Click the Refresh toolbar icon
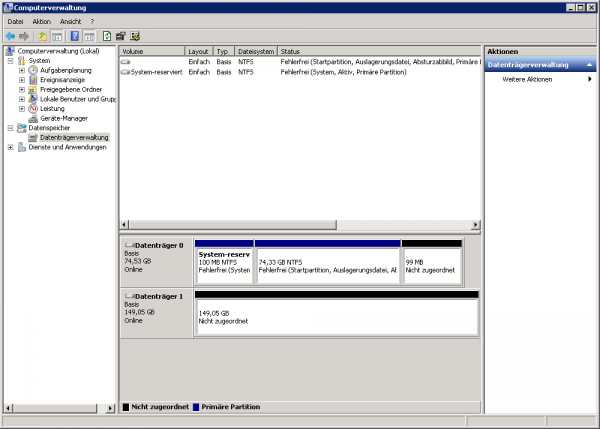The image size is (600, 429). coord(106,36)
